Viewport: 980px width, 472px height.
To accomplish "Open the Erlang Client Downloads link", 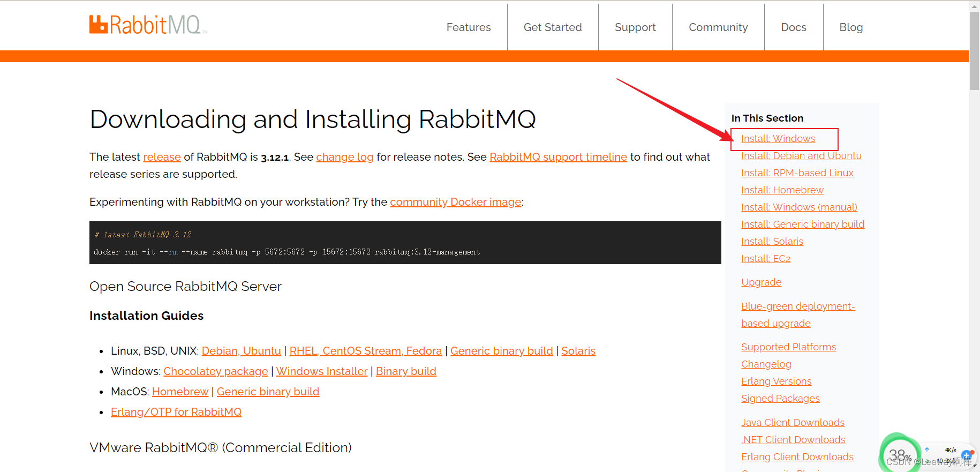I will click(797, 457).
